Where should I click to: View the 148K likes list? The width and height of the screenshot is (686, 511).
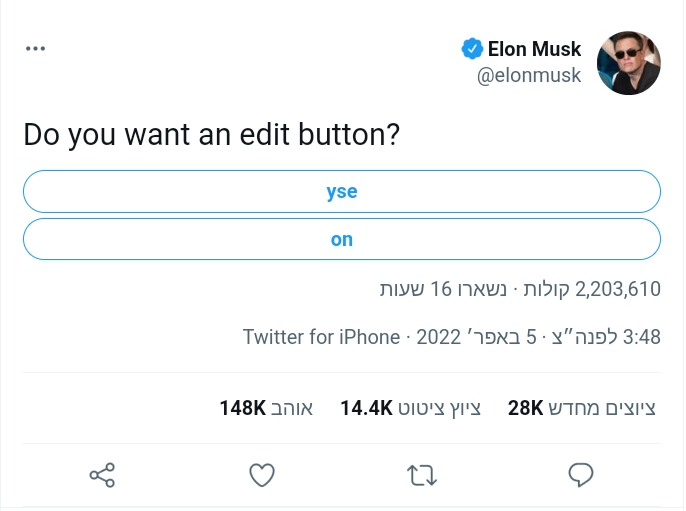click(266, 408)
